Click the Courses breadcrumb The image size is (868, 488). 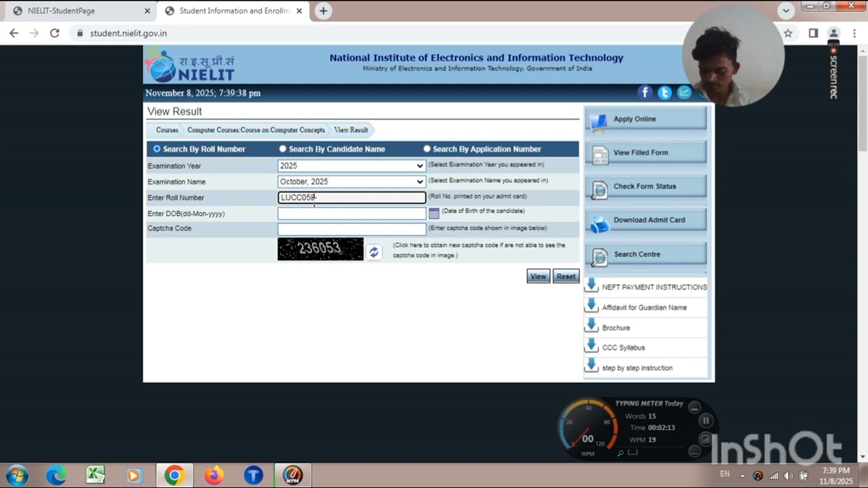pos(167,130)
